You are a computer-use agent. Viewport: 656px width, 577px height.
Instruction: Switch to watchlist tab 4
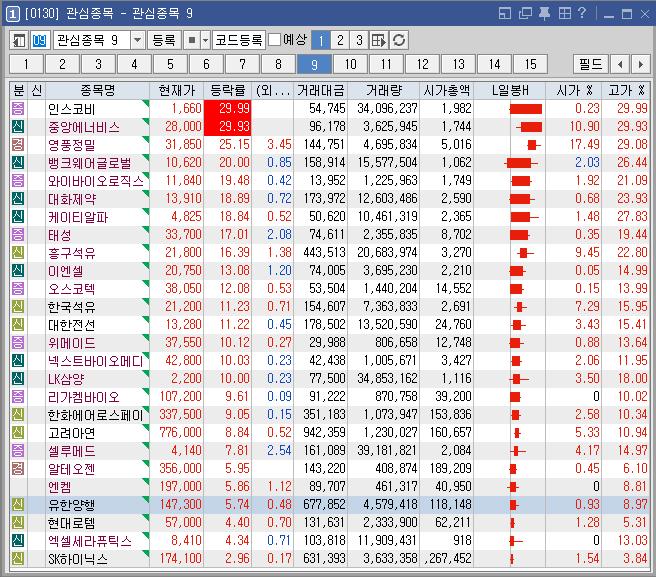coord(134,64)
